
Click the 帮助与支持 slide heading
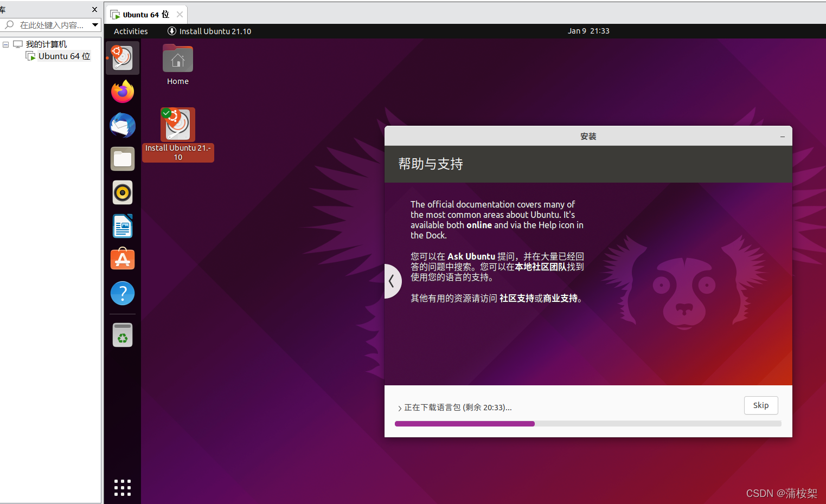431,164
